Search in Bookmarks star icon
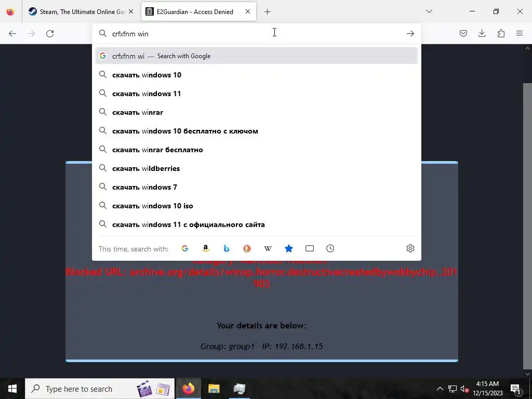 289,248
